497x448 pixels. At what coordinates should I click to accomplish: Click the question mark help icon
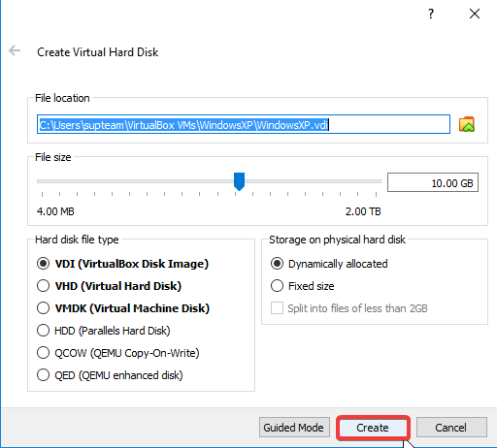pyautogui.click(x=431, y=14)
